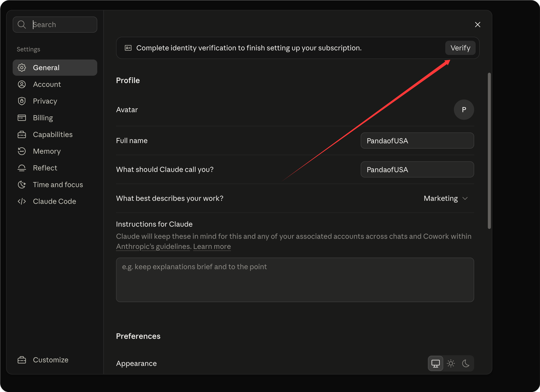540x392 pixels.
Task: Click the Capabilities briefcase icon
Action: coord(22,134)
